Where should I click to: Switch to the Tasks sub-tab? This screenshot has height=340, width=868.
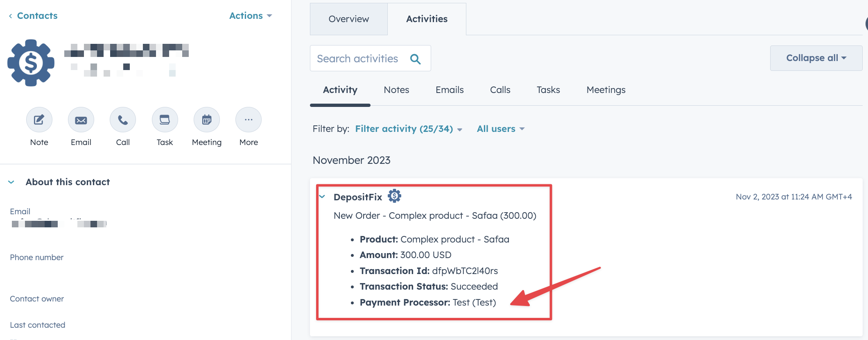tap(548, 90)
